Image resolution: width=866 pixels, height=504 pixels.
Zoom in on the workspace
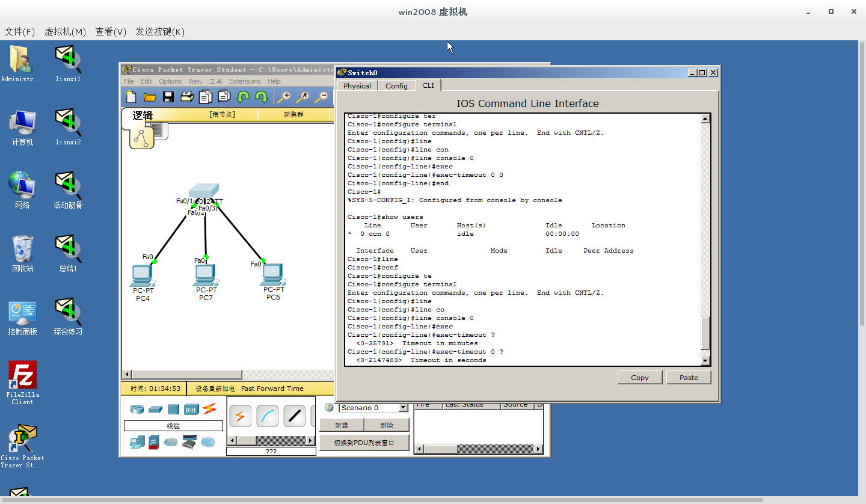(284, 97)
